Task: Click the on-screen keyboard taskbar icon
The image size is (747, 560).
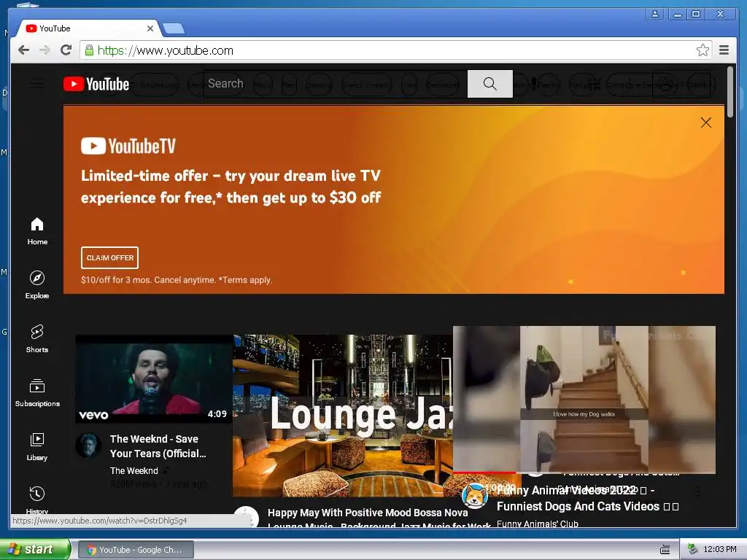Action: (665, 550)
